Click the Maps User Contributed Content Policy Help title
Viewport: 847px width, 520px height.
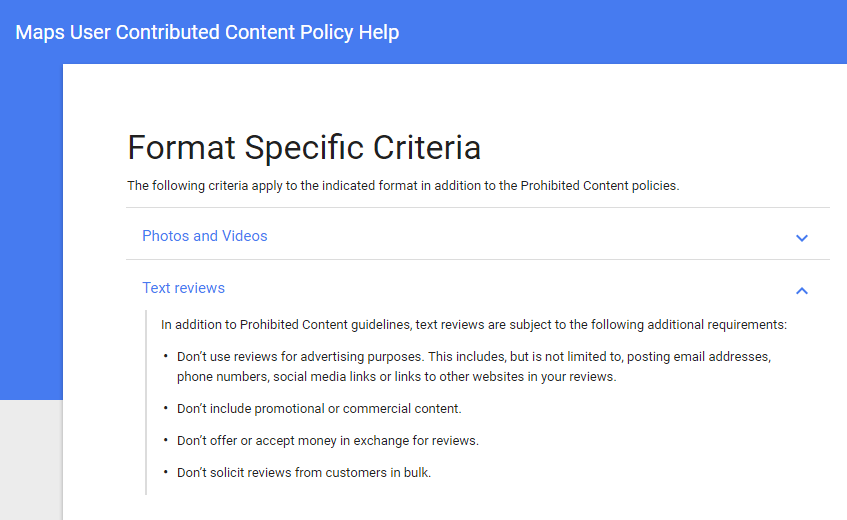(x=207, y=32)
